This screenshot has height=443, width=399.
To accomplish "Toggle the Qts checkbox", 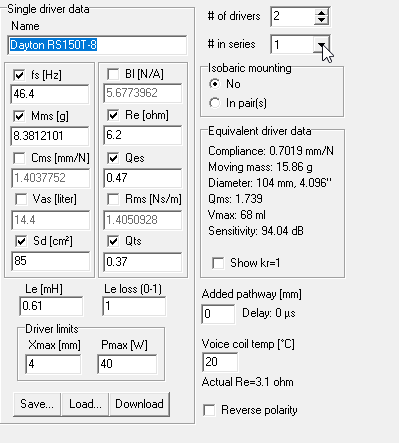I will coord(113,241).
